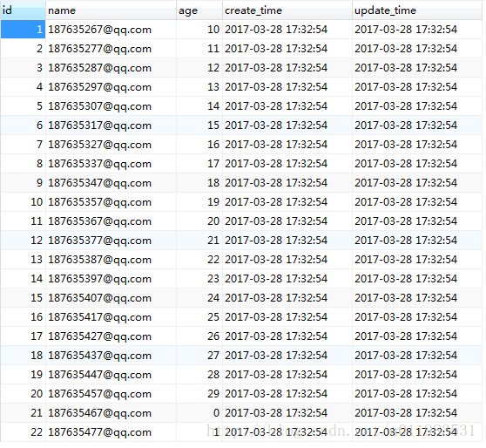Click id cell 3
The height and width of the screenshot is (448, 486).
pyautogui.click(x=23, y=68)
